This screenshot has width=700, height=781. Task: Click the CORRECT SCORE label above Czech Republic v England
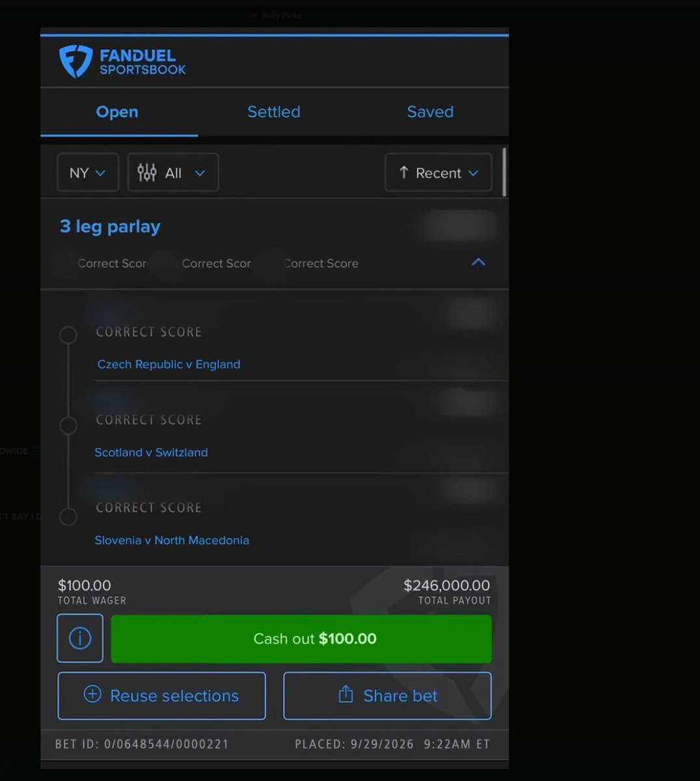click(149, 332)
